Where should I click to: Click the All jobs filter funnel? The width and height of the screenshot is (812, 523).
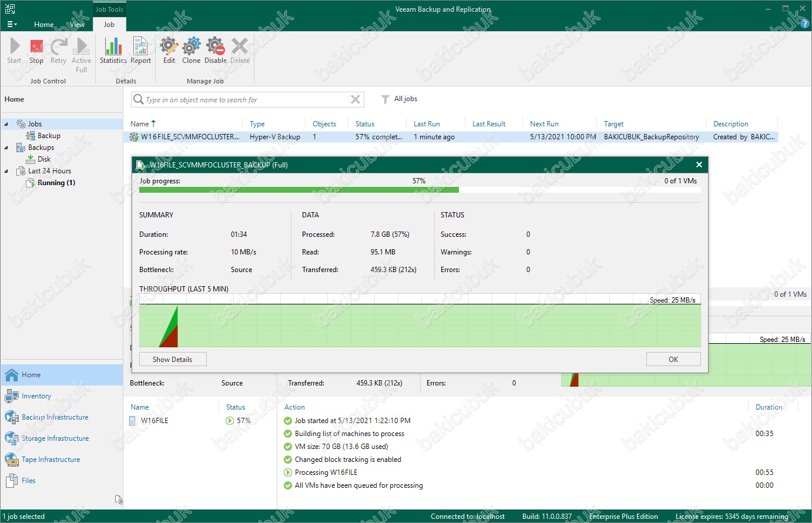pyautogui.click(x=385, y=99)
